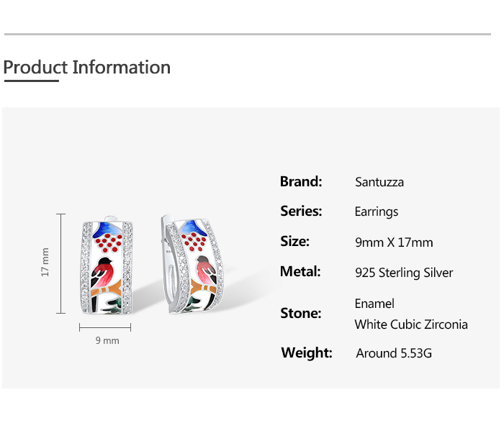This screenshot has width=504, height=423.
Task: Click the Series: label
Action: (301, 211)
